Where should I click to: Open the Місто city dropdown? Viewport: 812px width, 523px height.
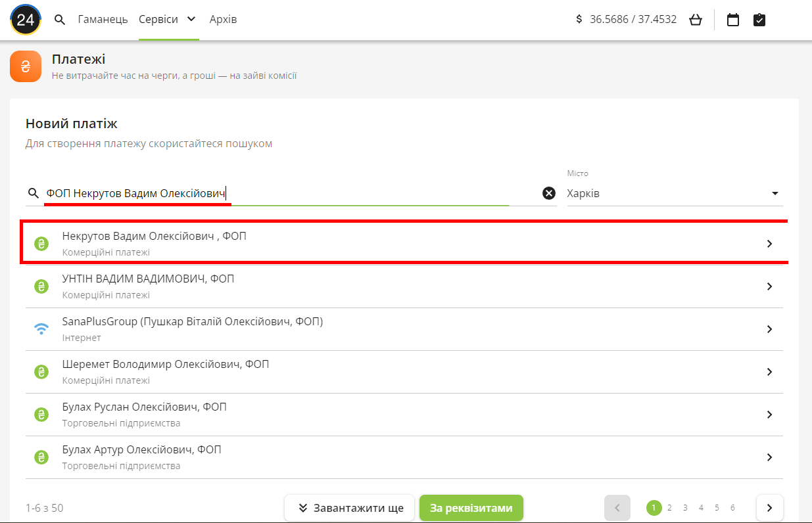pos(674,194)
